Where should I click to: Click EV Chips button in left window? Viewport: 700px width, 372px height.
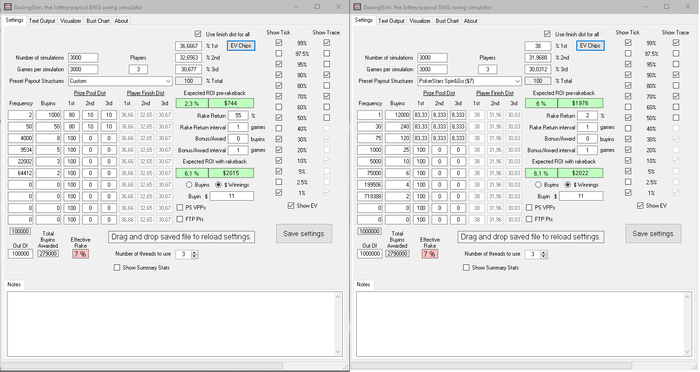tap(241, 46)
